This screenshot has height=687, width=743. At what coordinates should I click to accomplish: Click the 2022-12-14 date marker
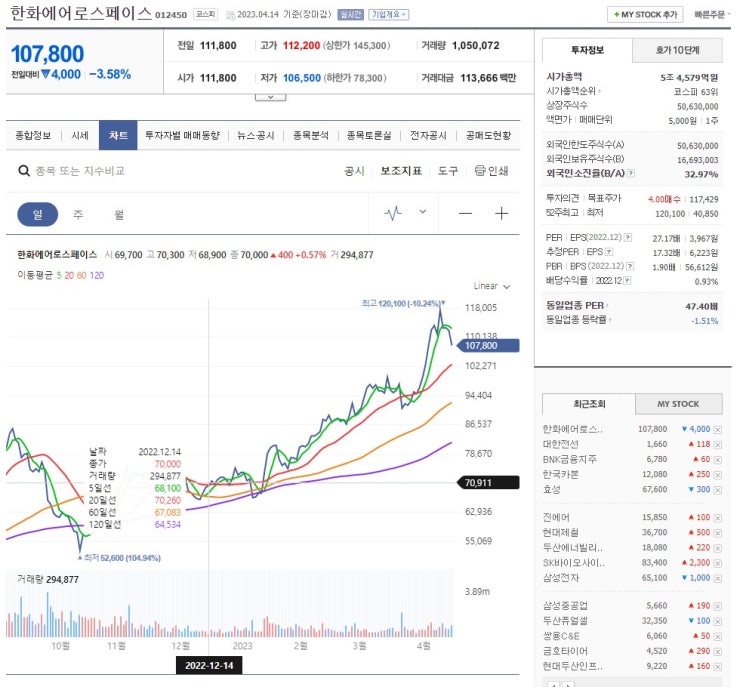pyautogui.click(x=209, y=665)
